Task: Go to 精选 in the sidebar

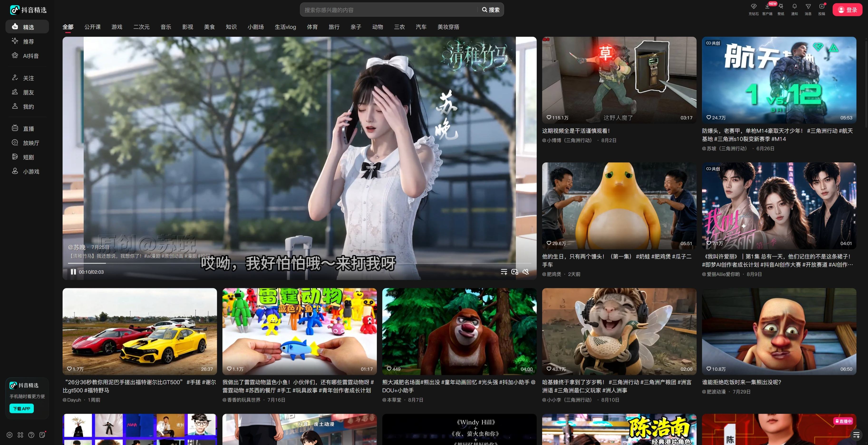Action: click(27, 27)
